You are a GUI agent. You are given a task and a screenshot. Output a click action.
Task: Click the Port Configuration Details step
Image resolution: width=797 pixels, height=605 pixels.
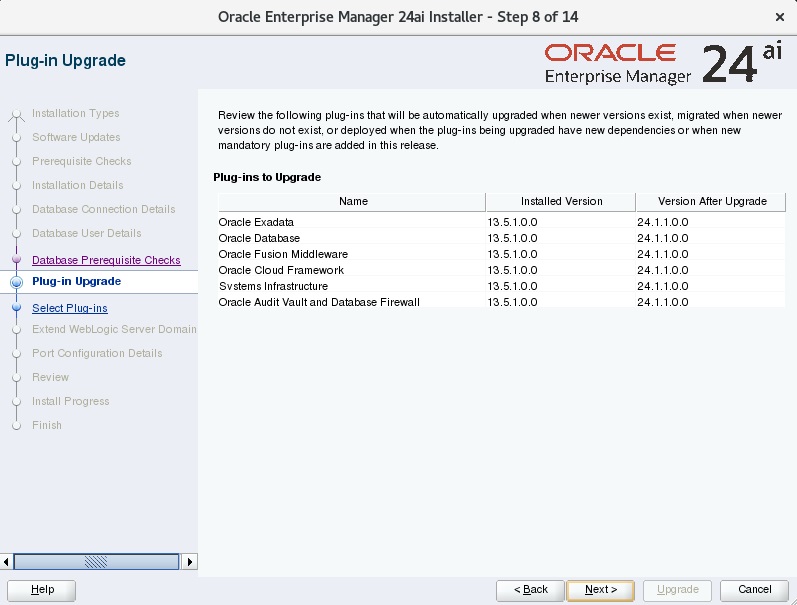point(97,353)
